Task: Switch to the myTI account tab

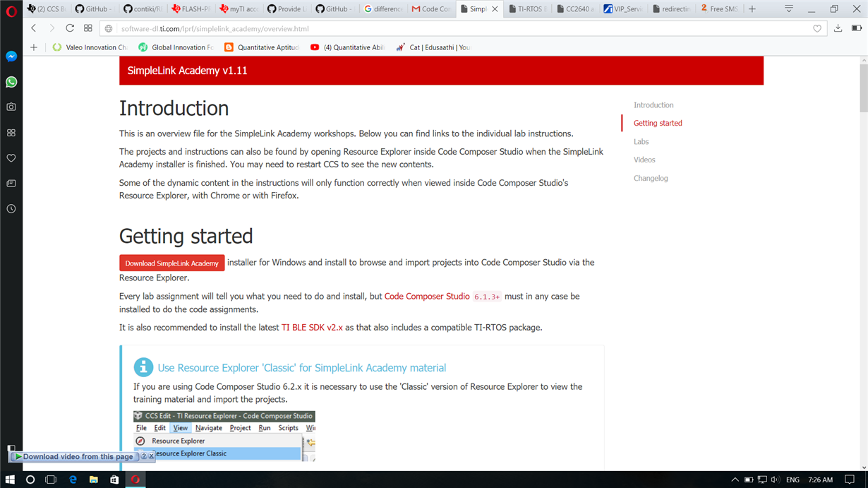Action: 239,9
